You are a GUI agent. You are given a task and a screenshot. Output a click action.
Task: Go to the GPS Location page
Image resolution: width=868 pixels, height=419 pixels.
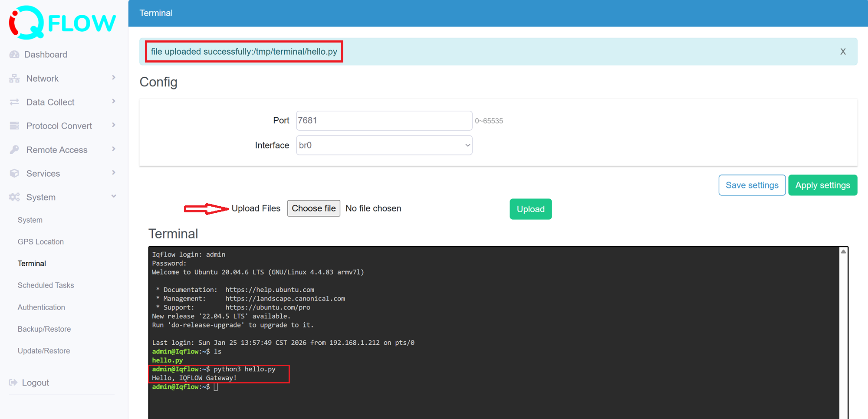coord(40,242)
